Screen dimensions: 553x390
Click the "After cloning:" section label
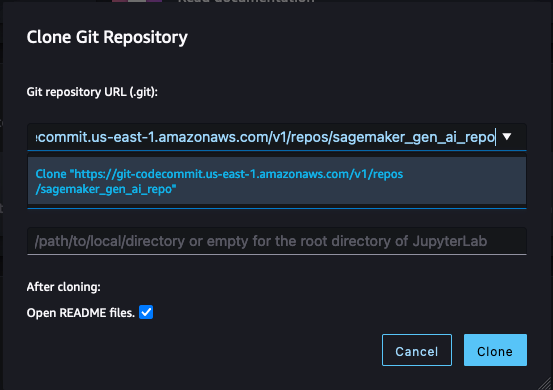click(63, 287)
